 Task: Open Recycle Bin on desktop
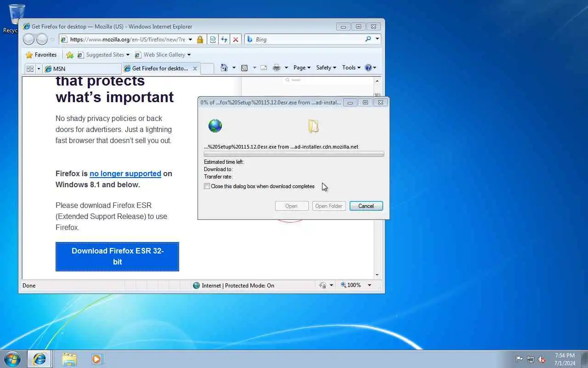tap(17, 18)
